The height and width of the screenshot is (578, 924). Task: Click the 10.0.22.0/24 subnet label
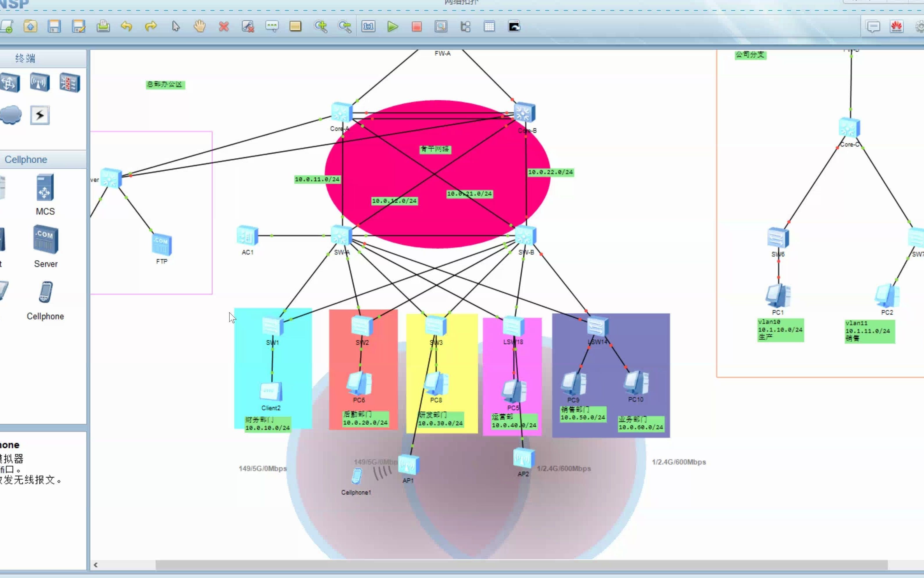[550, 172]
